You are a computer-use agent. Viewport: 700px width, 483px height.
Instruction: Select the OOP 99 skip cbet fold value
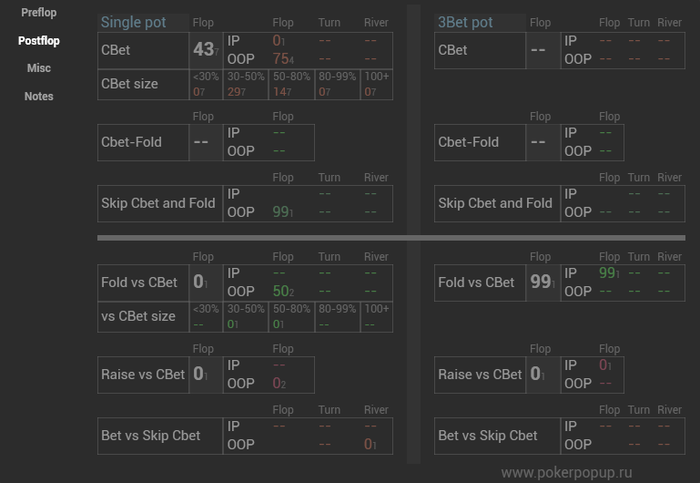pos(283,212)
